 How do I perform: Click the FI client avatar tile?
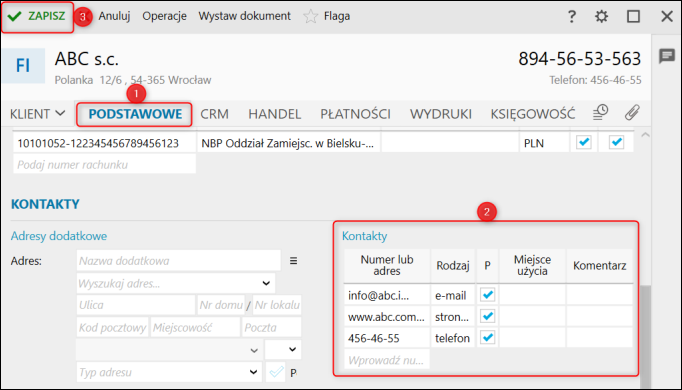point(23,66)
